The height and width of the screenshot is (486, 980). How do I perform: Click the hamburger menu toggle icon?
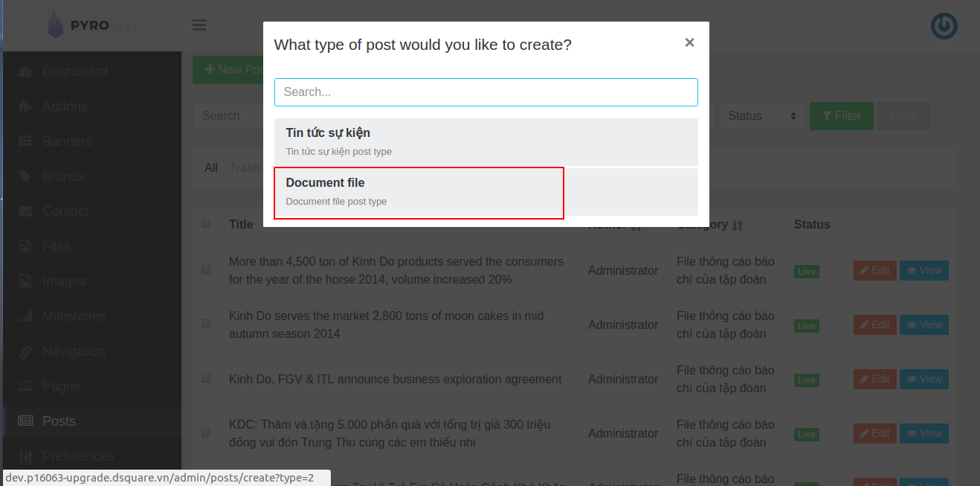pos(199,25)
